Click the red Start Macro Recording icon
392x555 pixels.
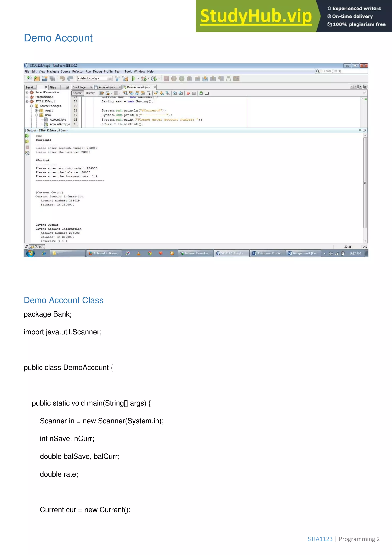tap(188, 93)
